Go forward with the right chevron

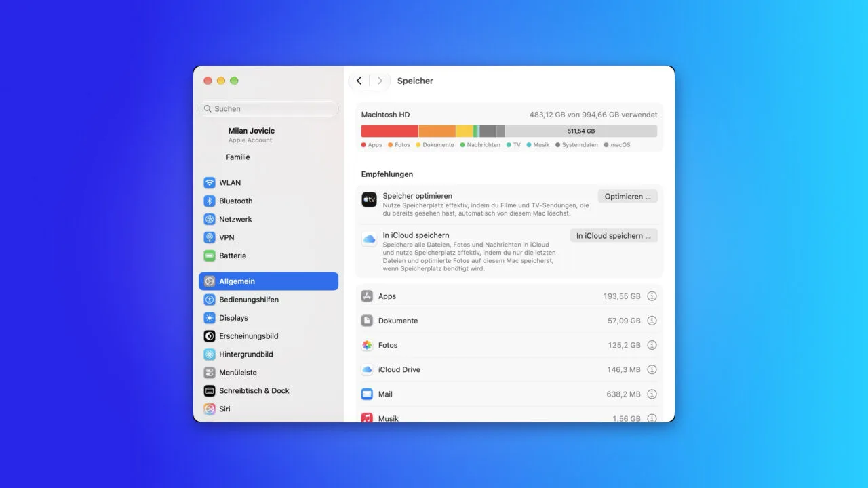pyautogui.click(x=380, y=81)
